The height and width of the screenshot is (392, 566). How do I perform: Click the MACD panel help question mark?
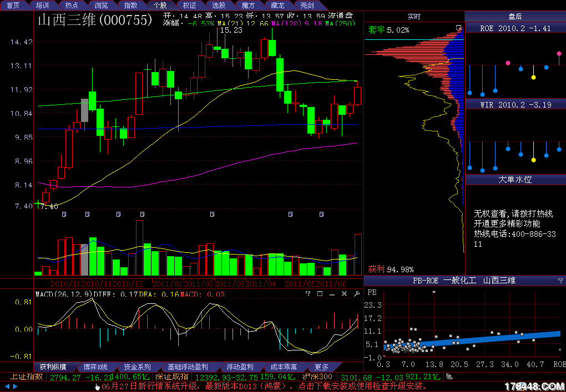pyautogui.click(x=308, y=294)
